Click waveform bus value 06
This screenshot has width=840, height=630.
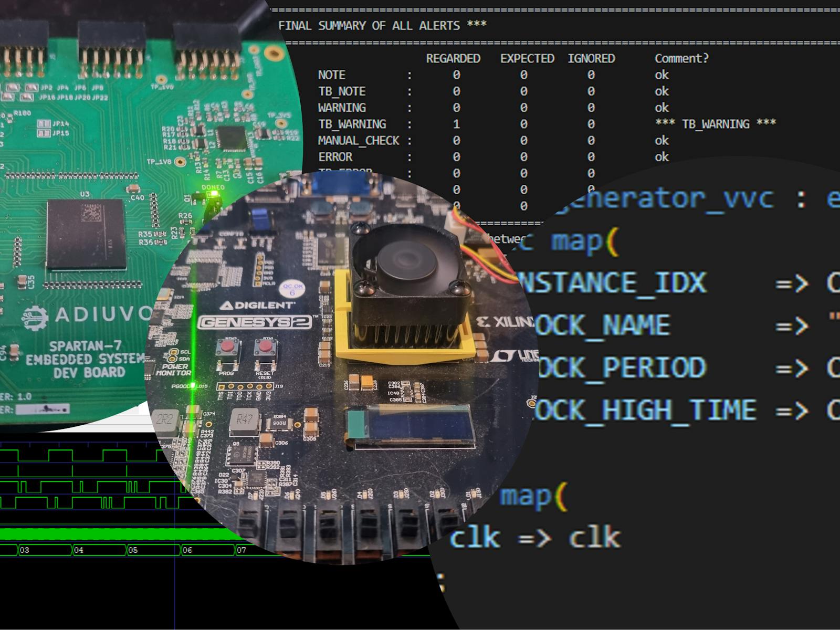(187, 550)
